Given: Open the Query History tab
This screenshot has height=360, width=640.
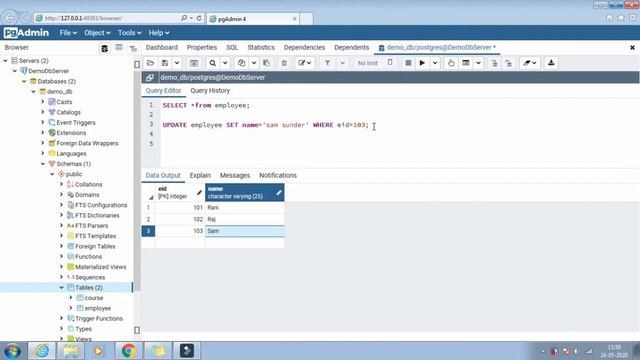Looking at the screenshot, I should [x=210, y=91].
